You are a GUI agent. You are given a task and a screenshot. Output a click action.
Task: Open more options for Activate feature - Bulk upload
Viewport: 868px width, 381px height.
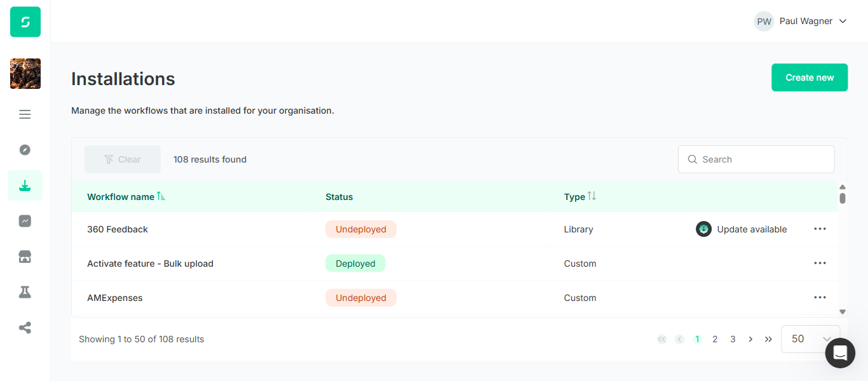pyautogui.click(x=820, y=263)
